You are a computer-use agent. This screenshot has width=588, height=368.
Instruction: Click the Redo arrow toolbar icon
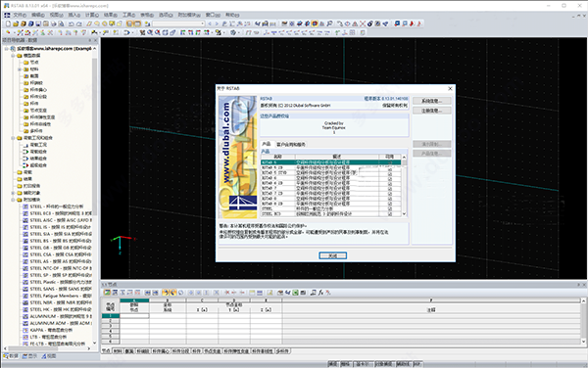point(78,23)
